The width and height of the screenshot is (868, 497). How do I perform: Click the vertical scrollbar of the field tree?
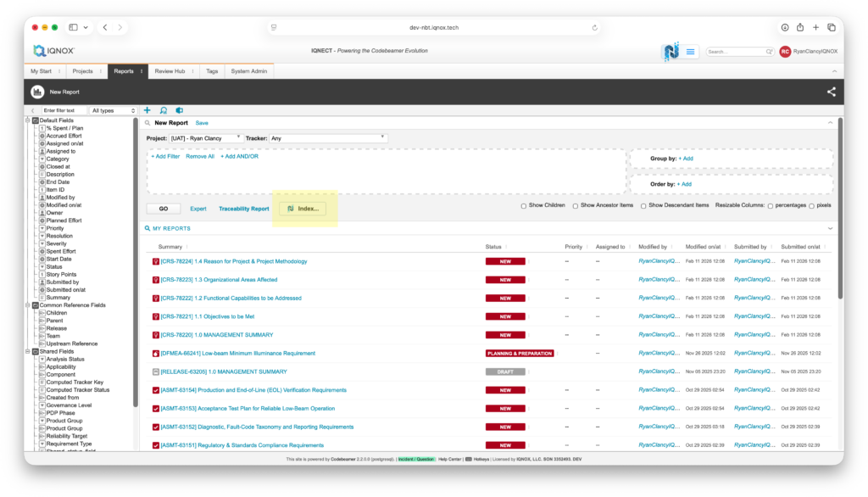(x=136, y=271)
